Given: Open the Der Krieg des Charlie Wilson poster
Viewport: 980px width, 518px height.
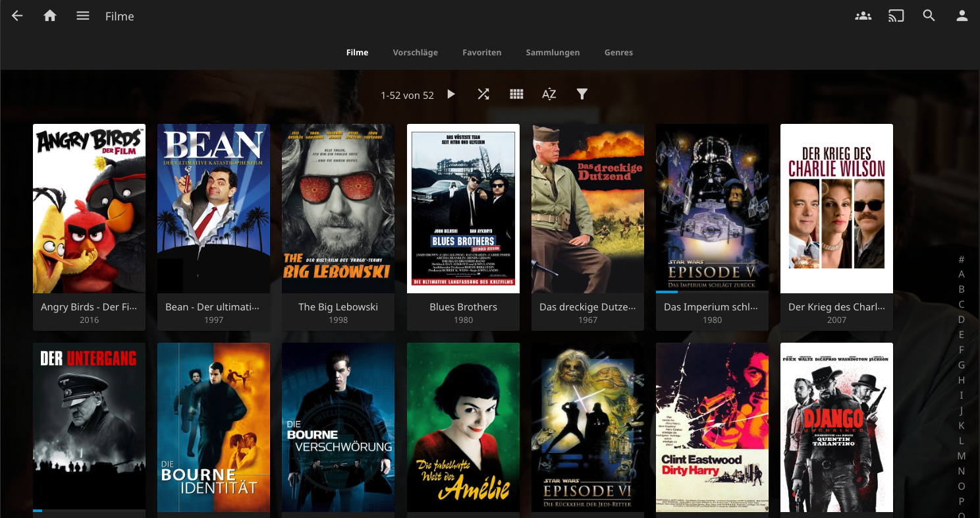Looking at the screenshot, I should [x=836, y=208].
